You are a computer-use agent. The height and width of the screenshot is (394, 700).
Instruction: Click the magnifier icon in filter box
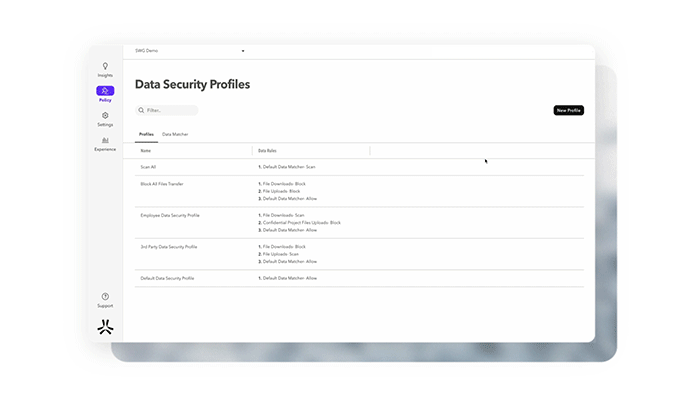click(141, 110)
